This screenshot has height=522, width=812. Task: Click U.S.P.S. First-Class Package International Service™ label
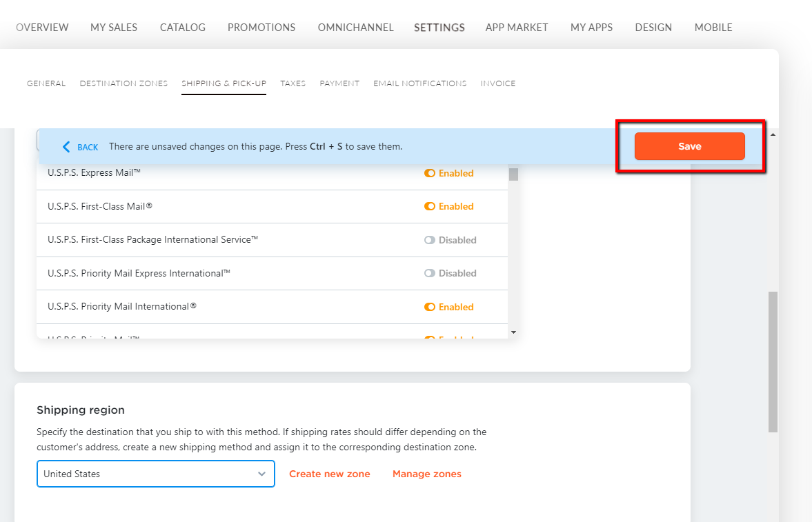pos(152,239)
